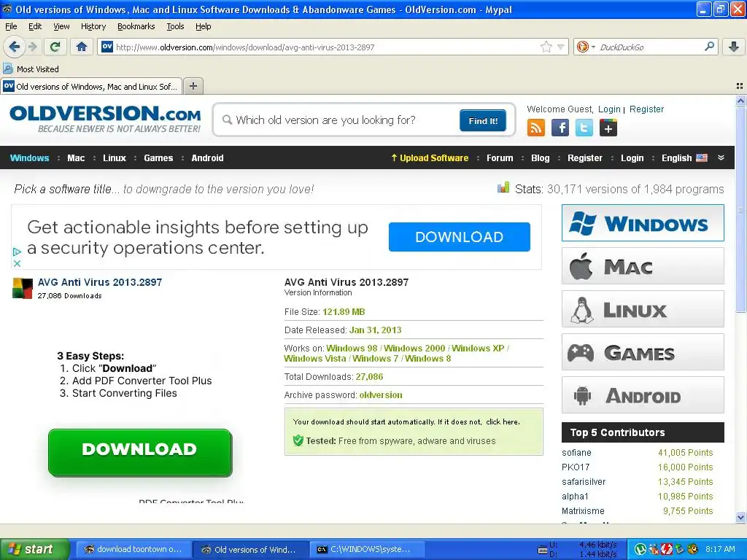Click the blue DOWNLOAD ad button
Image resolution: width=747 pixels, height=560 pixels.
[x=460, y=237]
